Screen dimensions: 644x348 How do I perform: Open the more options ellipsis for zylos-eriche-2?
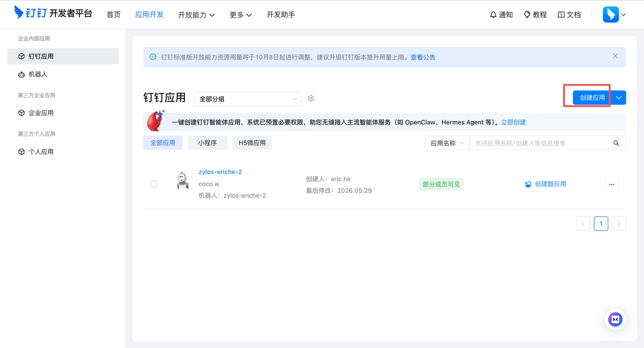(x=612, y=184)
